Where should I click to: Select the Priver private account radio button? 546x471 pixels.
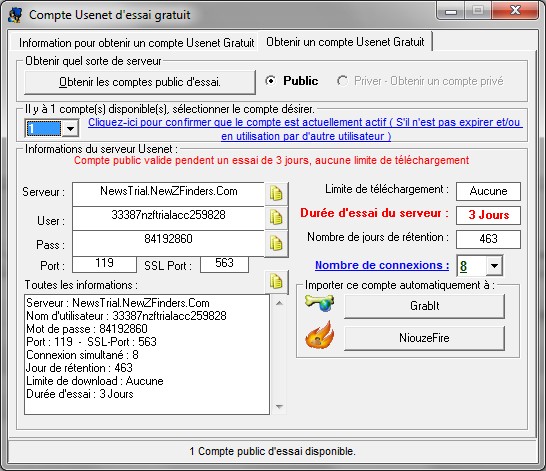pyautogui.click(x=342, y=81)
